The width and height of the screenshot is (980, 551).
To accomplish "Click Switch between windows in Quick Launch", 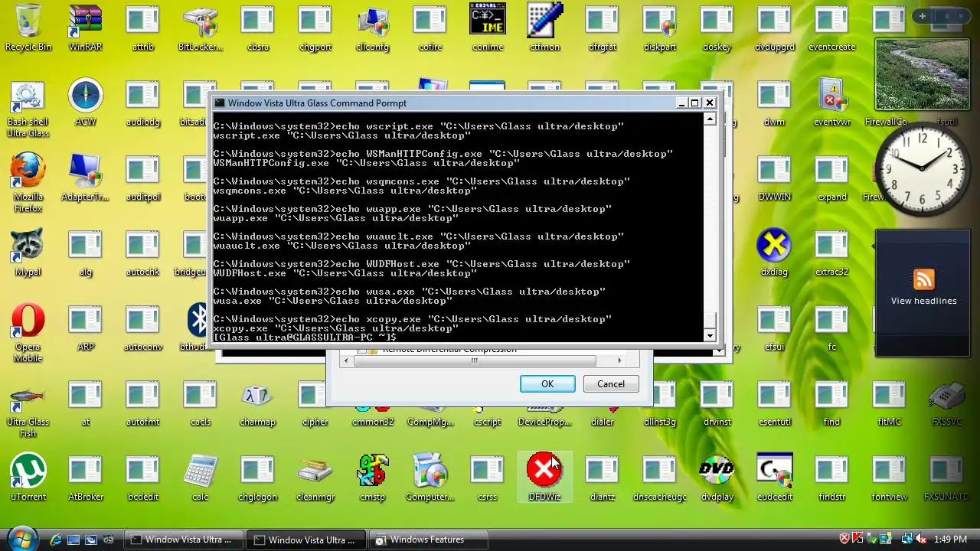I will (92, 540).
